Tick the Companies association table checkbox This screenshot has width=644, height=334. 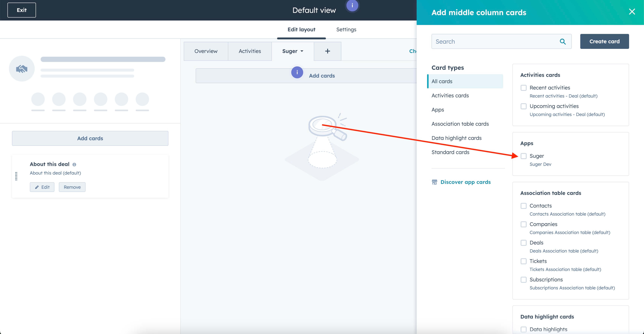click(523, 224)
